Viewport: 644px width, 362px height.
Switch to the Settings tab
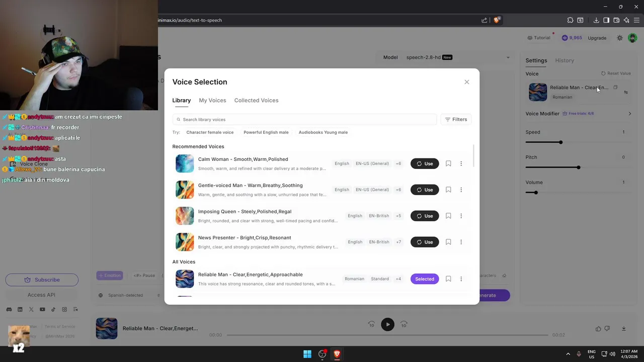[x=536, y=60]
